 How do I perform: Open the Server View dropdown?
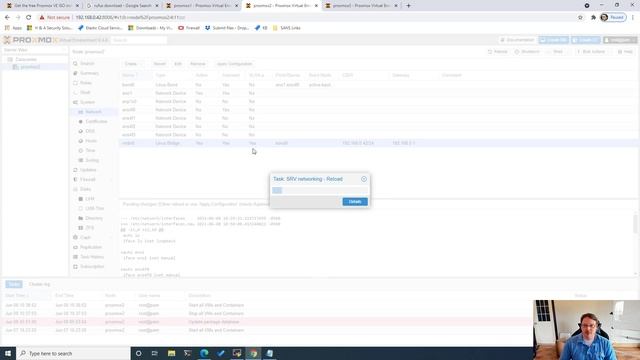coord(35,50)
